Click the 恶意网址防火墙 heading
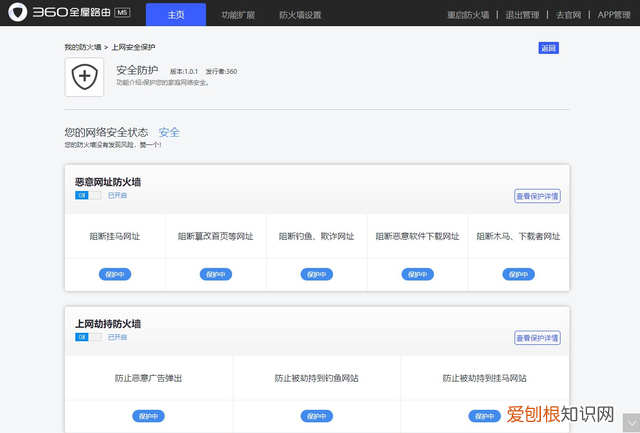This screenshot has width=640, height=433. click(108, 182)
